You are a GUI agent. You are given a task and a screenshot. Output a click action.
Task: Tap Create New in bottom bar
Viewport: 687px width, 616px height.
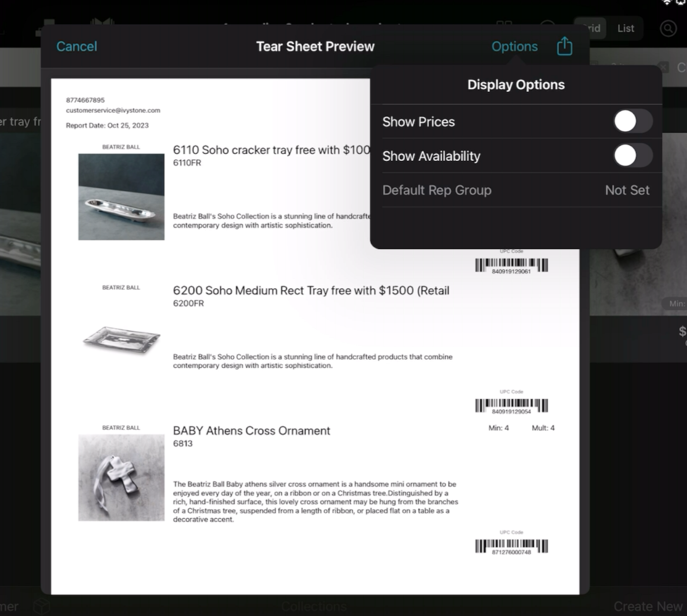point(648,606)
